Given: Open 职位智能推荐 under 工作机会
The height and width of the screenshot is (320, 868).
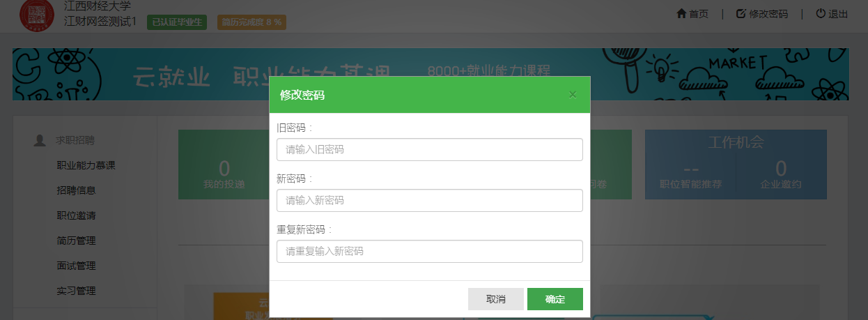Looking at the screenshot, I should point(690,175).
